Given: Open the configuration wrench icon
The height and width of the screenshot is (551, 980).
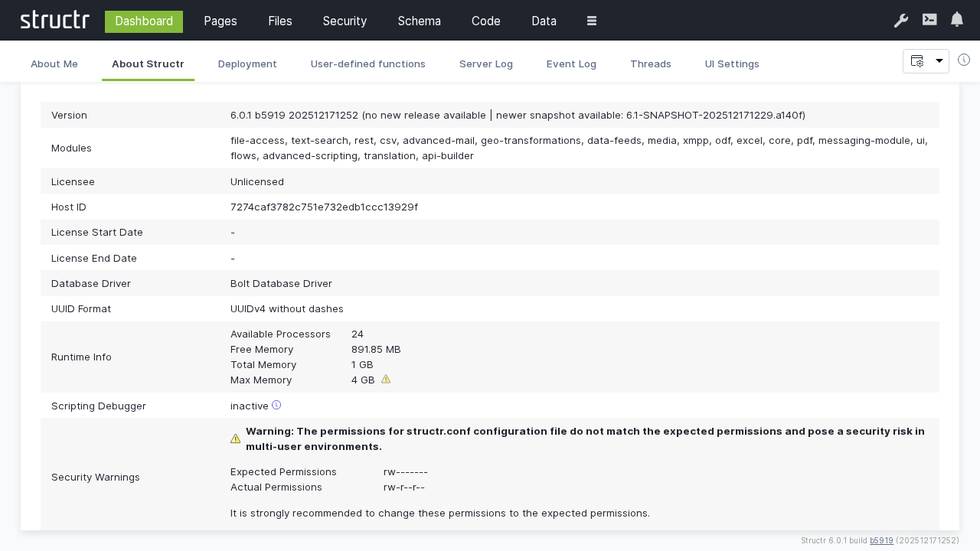Looking at the screenshot, I should pyautogui.click(x=901, y=21).
